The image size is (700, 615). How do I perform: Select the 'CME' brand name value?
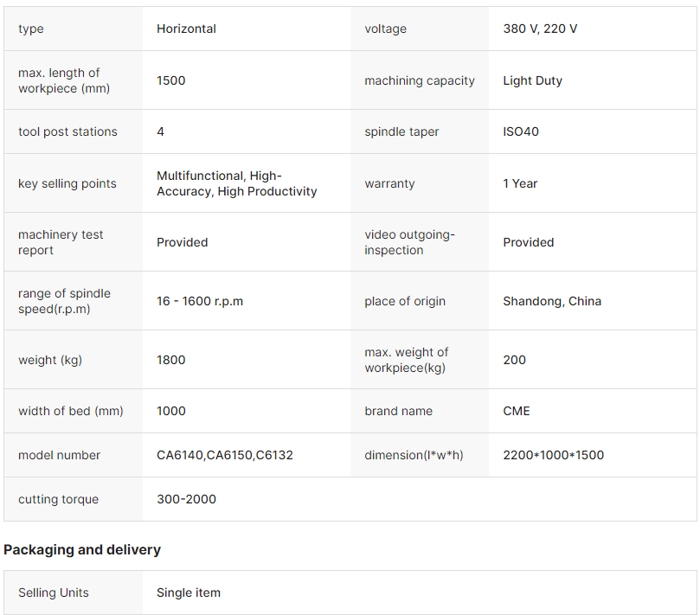[x=517, y=411]
